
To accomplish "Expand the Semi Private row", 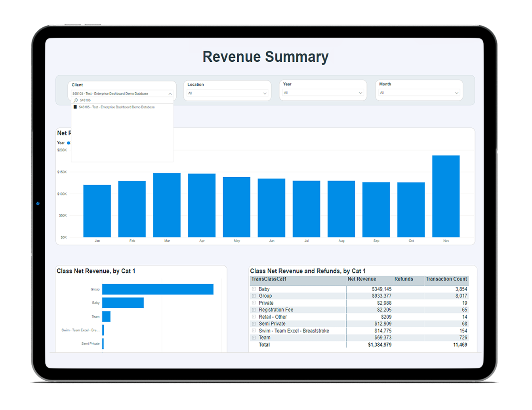I will coord(254,324).
